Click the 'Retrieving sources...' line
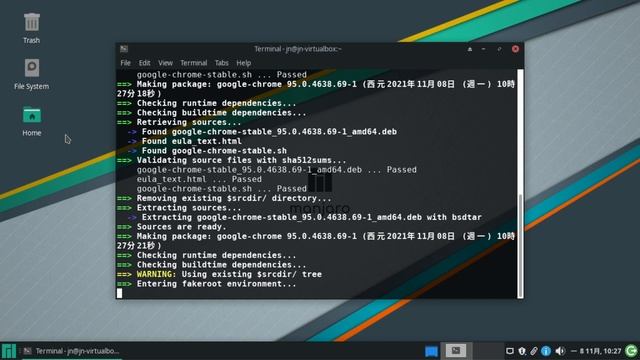 (189, 122)
